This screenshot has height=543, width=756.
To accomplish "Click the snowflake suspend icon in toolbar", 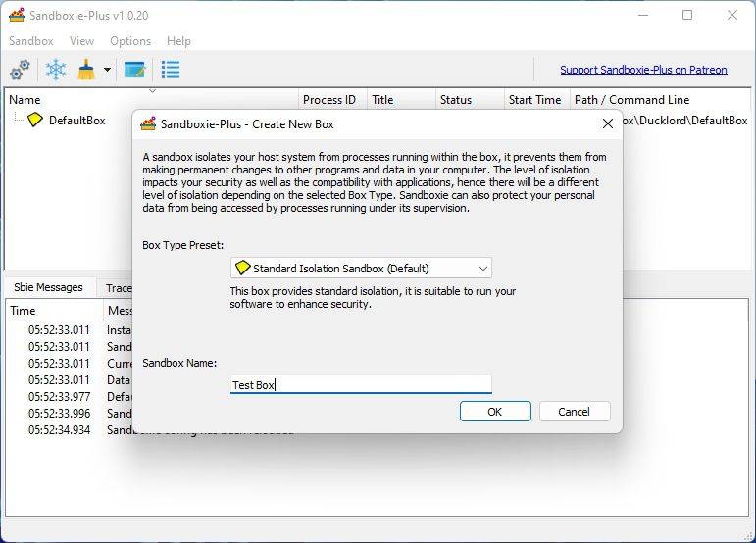I will pos(56,70).
